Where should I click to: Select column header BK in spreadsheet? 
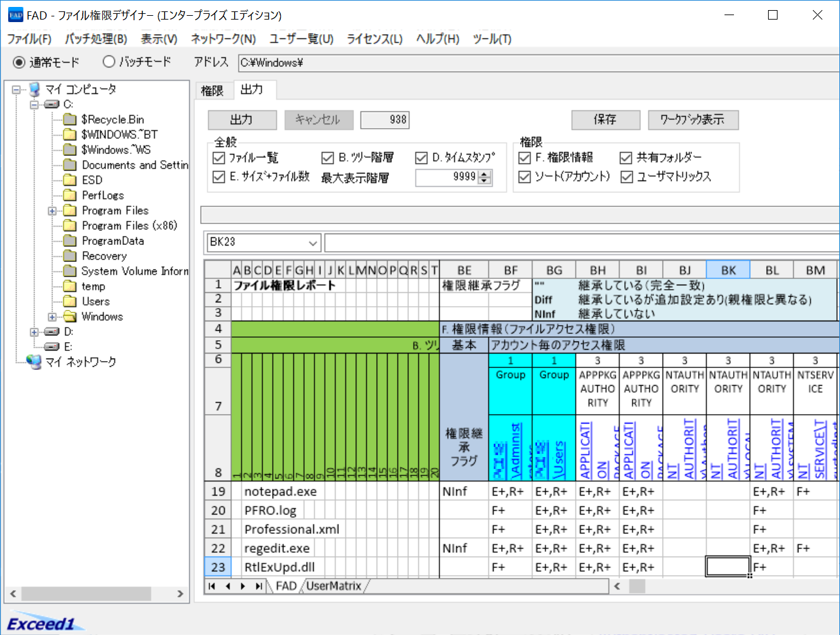728,270
